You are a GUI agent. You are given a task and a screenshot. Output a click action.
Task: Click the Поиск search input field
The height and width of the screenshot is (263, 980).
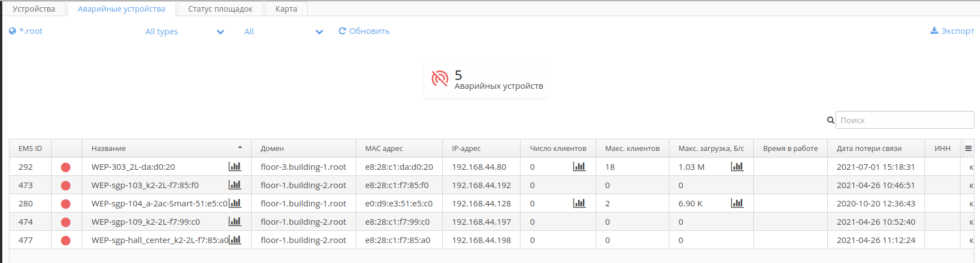(x=904, y=120)
